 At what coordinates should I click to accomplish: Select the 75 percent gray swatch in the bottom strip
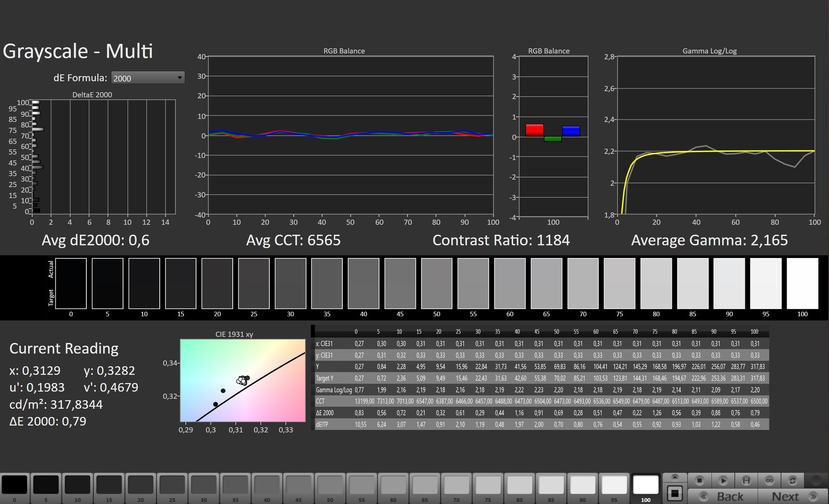(488, 485)
